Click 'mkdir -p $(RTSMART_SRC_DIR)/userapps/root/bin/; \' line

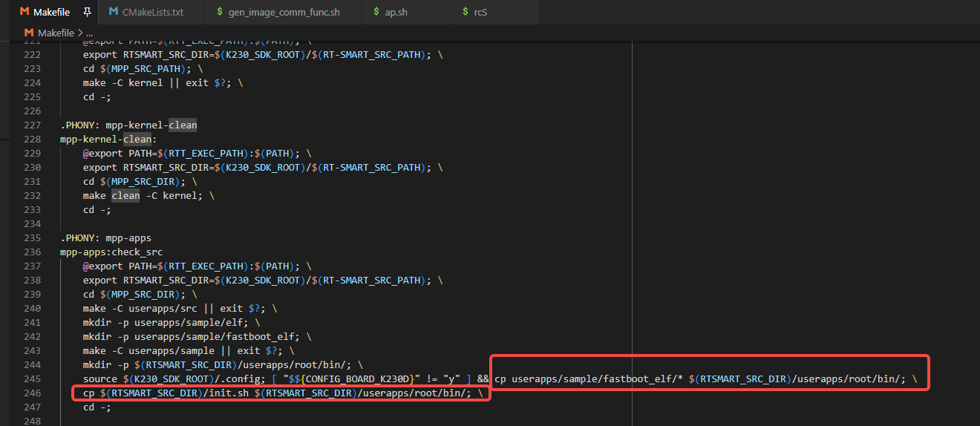tap(223, 364)
